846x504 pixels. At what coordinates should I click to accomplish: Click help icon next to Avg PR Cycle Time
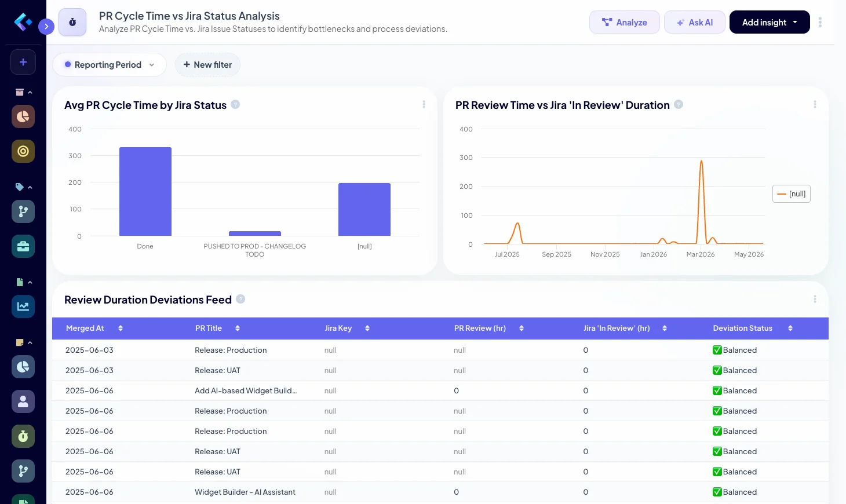point(235,104)
